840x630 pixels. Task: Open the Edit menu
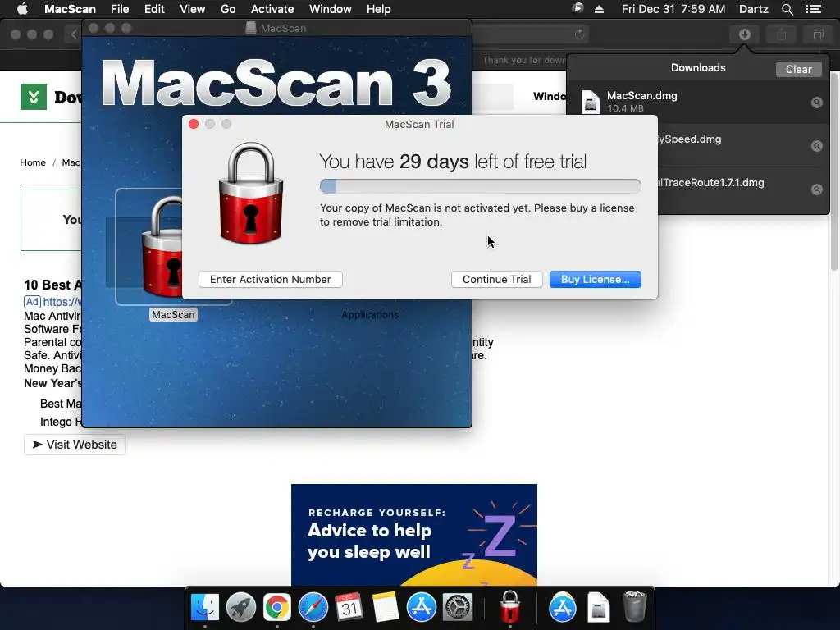pyautogui.click(x=154, y=9)
